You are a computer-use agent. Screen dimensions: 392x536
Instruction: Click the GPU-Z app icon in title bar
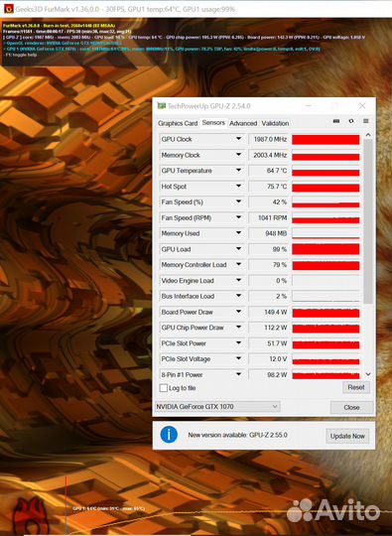162,106
